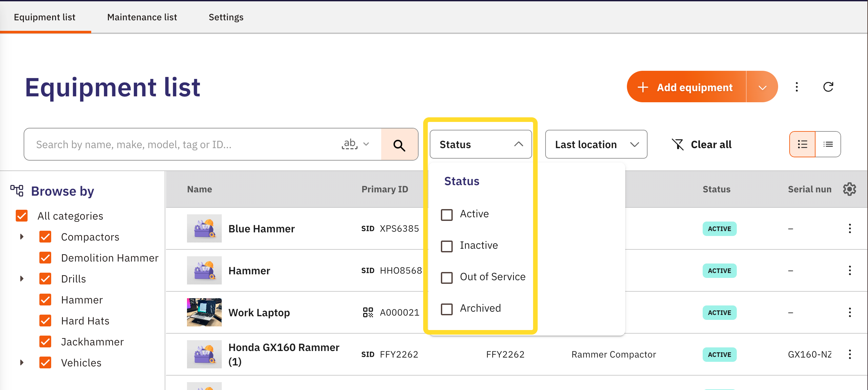Uncheck All categories checkbox
This screenshot has width=868, height=390.
[x=22, y=216]
